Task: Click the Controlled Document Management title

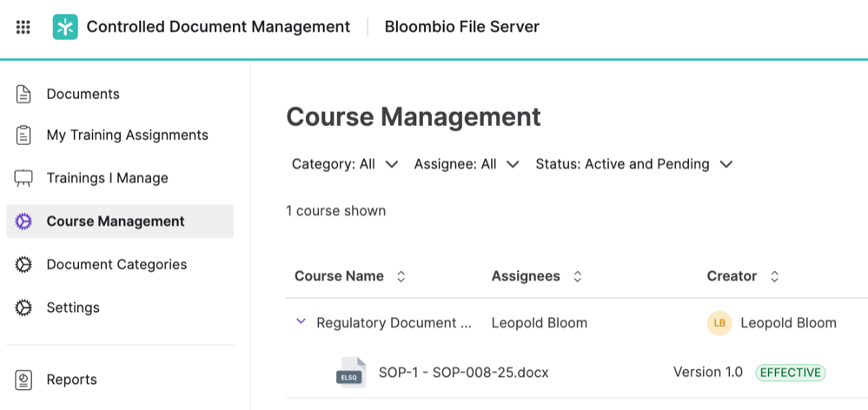Action: click(218, 27)
